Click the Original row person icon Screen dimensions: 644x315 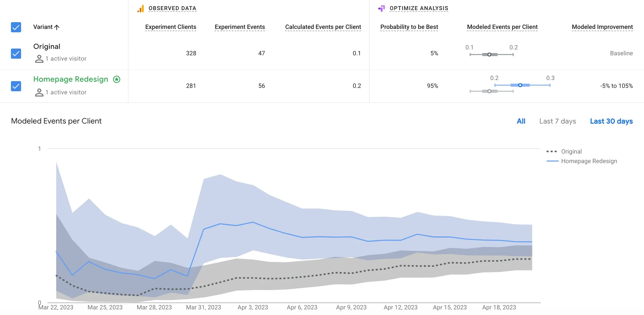tap(39, 59)
